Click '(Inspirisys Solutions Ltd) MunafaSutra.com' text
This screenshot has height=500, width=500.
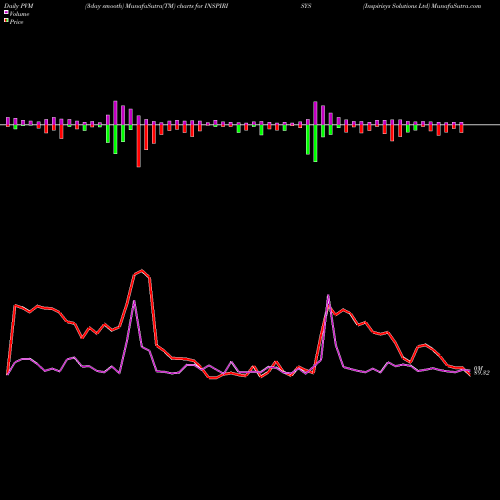pos(422,6)
